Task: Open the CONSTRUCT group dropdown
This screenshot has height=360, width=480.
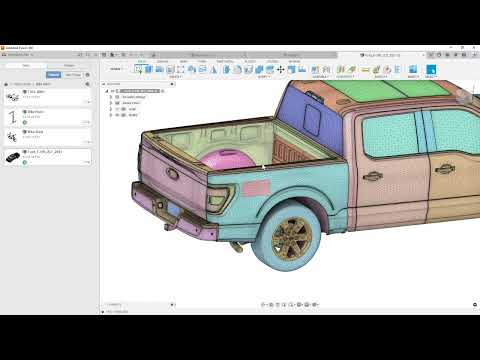Action: [x=345, y=77]
